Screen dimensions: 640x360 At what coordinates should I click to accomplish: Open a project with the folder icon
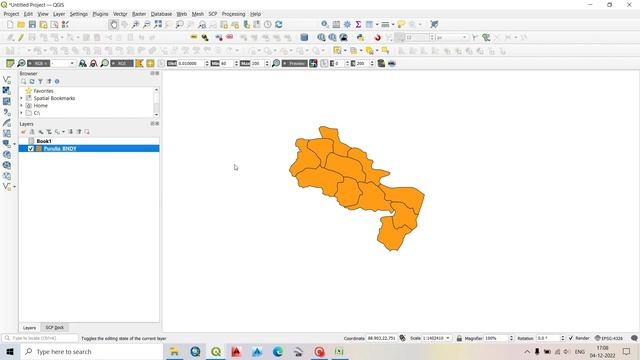(x=21, y=24)
